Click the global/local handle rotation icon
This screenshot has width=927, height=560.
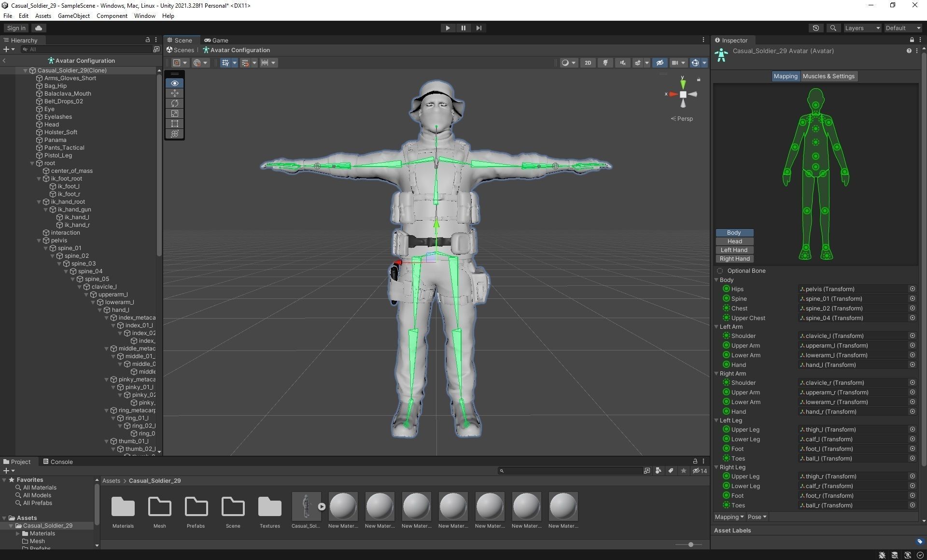pyautogui.click(x=197, y=63)
